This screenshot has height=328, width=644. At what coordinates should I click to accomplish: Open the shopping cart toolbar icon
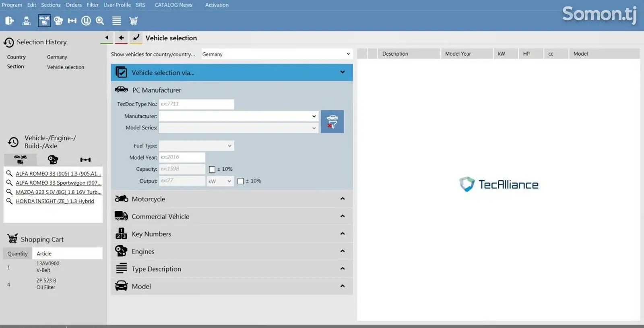pyautogui.click(x=134, y=21)
